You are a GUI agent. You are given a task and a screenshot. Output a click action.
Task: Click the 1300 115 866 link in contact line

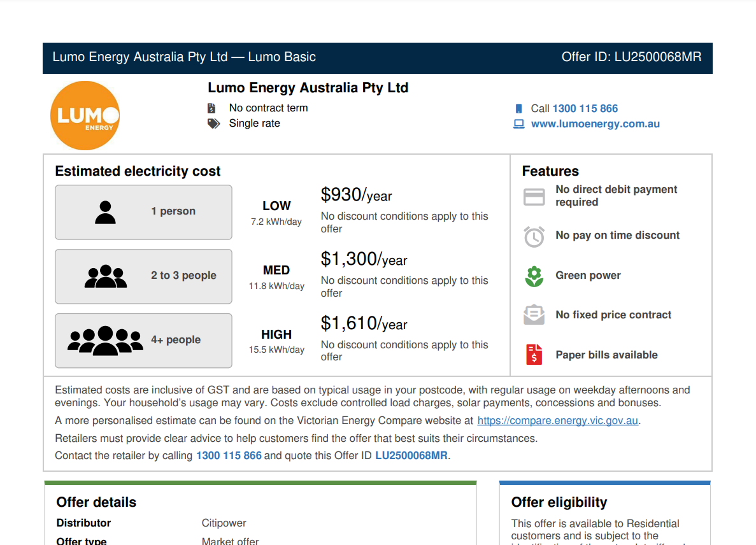coord(229,456)
